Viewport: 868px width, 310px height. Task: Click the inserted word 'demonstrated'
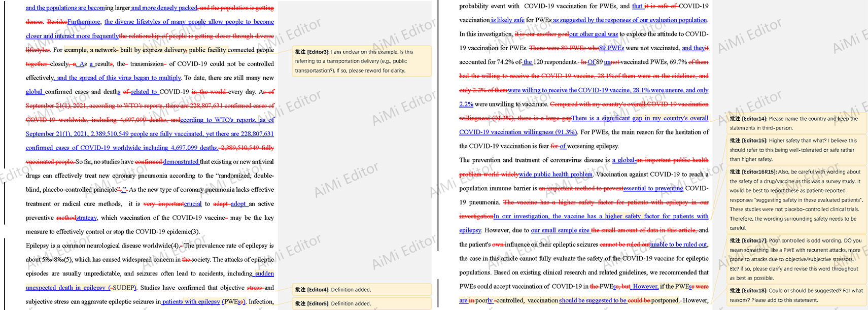(x=181, y=162)
